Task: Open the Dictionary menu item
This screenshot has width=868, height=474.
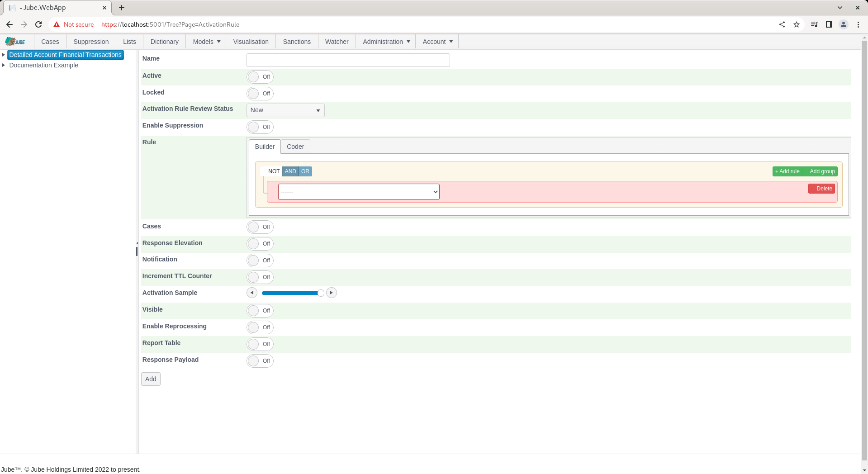Action: (x=164, y=42)
